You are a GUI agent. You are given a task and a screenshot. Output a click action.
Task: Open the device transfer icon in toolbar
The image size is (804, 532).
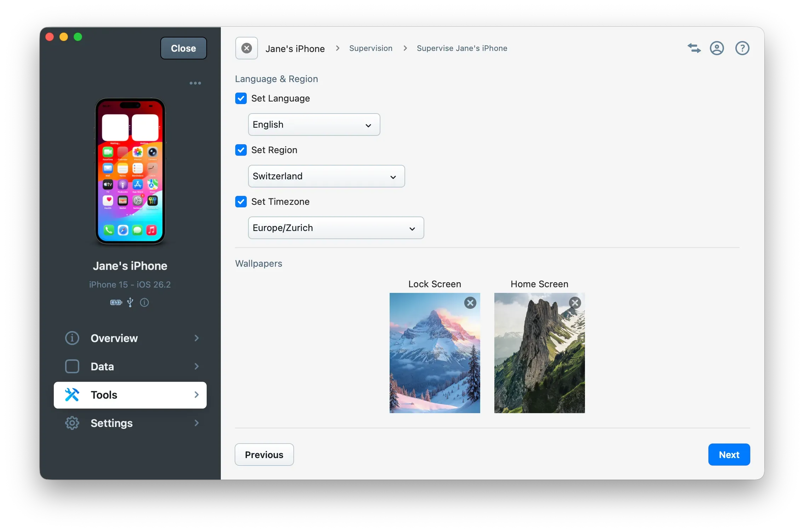click(x=694, y=48)
